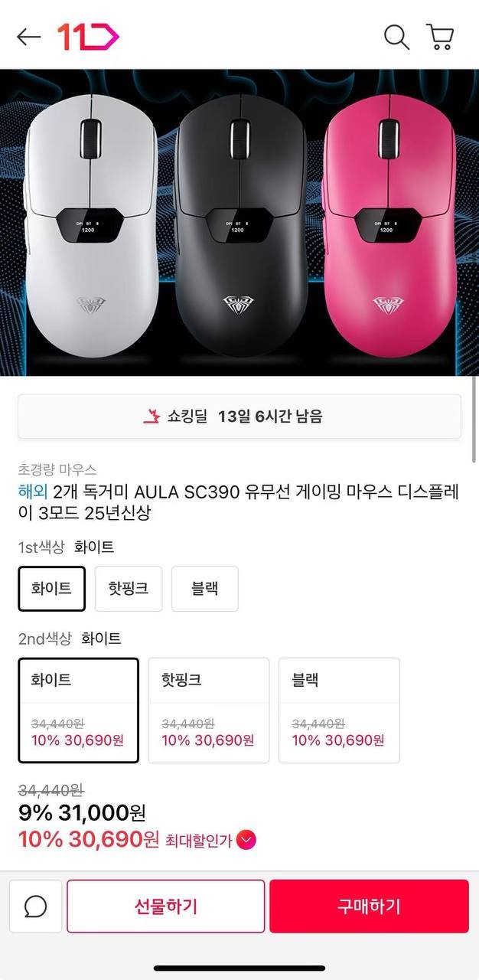This screenshot has height=980, width=479.
Task: Choose 블랙 card in 2nd색상
Action: [x=339, y=710]
